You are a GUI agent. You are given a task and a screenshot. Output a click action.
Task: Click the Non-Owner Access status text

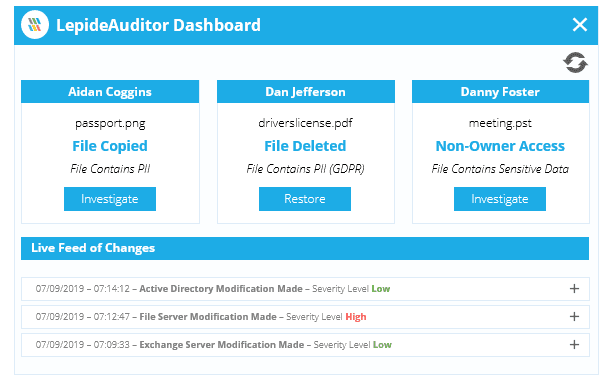[x=500, y=146]
